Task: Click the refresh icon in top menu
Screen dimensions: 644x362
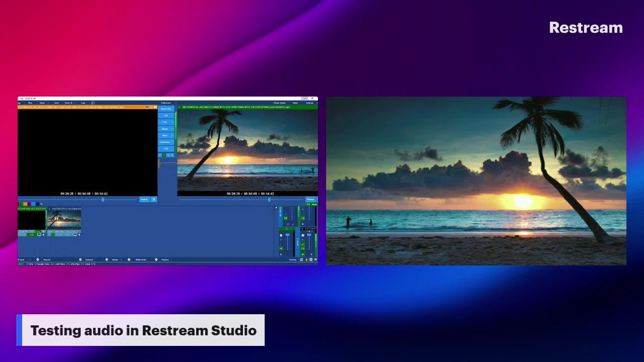Action: coord(93,103)
